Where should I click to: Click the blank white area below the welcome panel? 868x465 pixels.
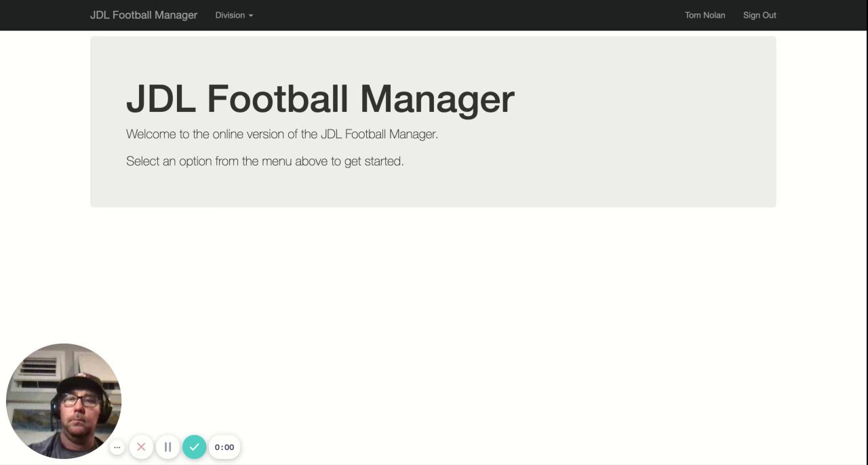(475, 305)
